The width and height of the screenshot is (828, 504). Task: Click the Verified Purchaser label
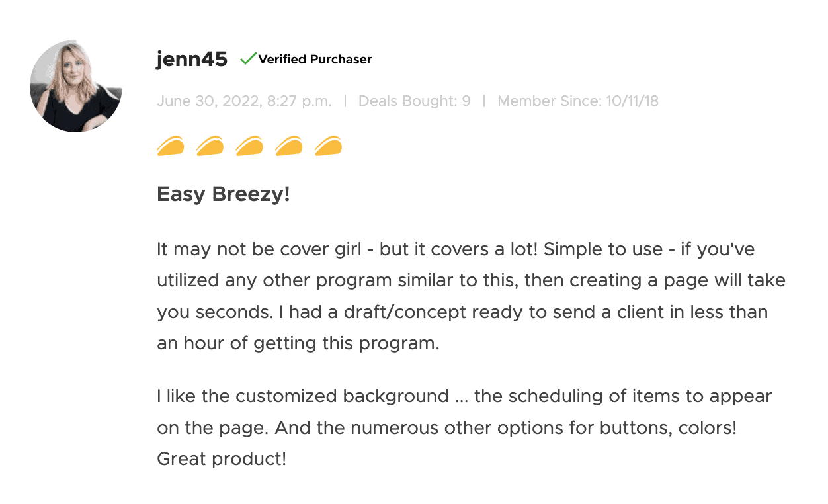click(x=315, y=60)
